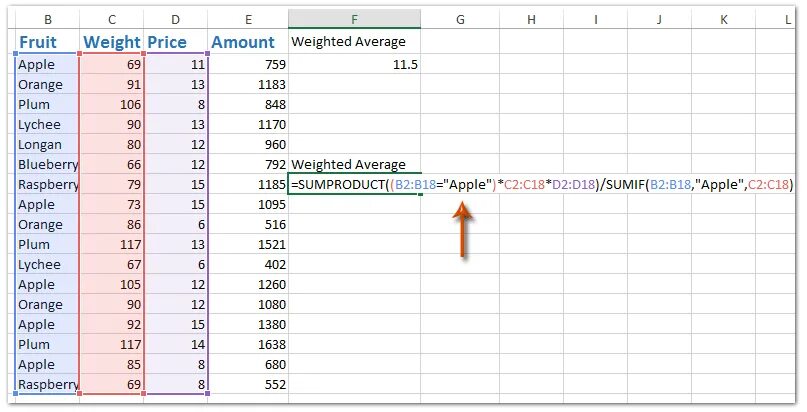Click the price value 11

176,65
